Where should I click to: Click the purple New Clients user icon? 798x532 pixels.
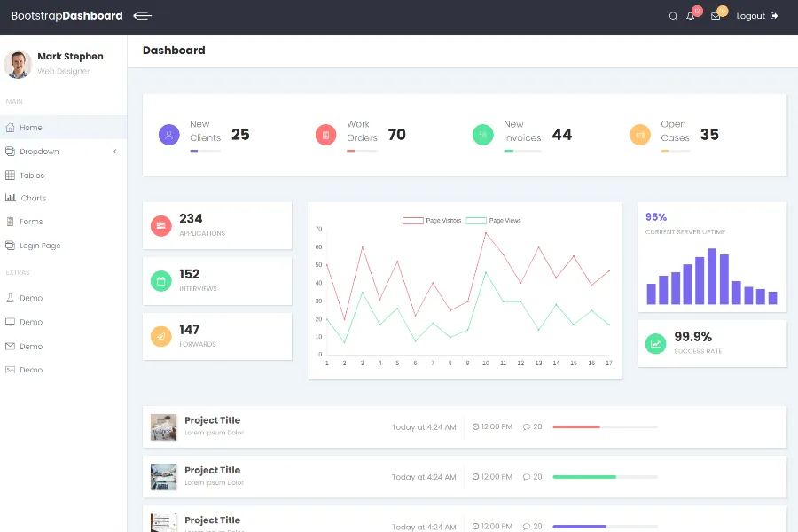pos(168,135)
